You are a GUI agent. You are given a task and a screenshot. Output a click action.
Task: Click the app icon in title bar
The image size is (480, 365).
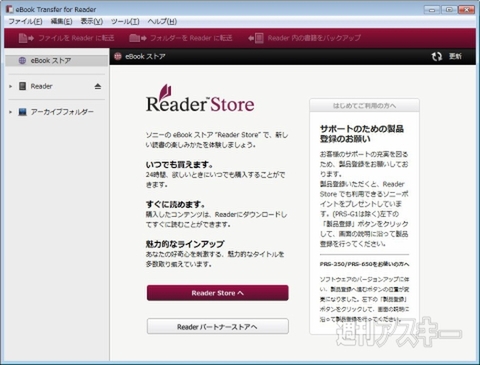pyautogui.click(x=9, y=9)
